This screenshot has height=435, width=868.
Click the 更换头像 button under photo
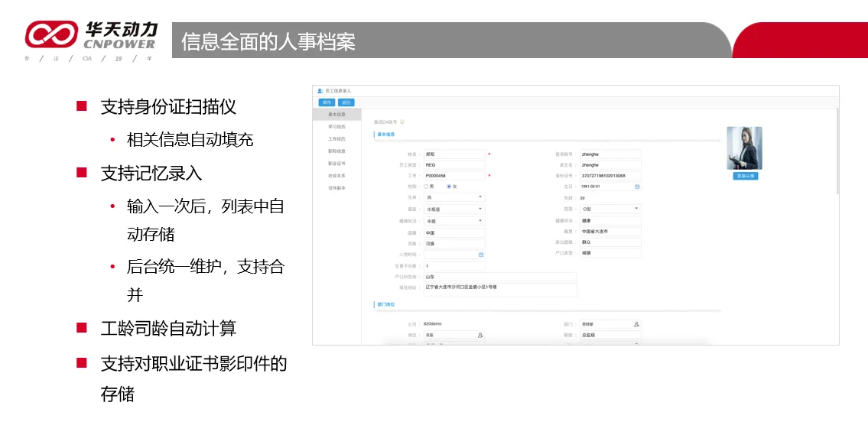tap(744, 176)
